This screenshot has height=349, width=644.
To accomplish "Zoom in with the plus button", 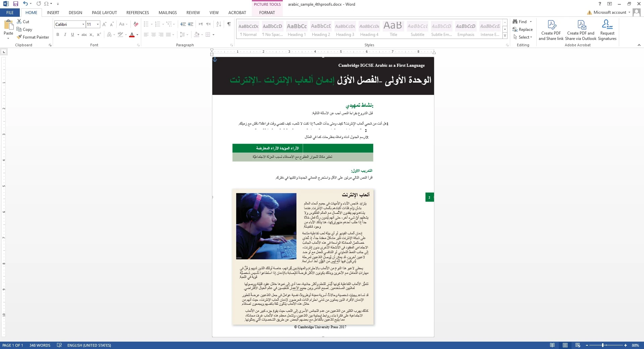I will (x=626, y=345).
